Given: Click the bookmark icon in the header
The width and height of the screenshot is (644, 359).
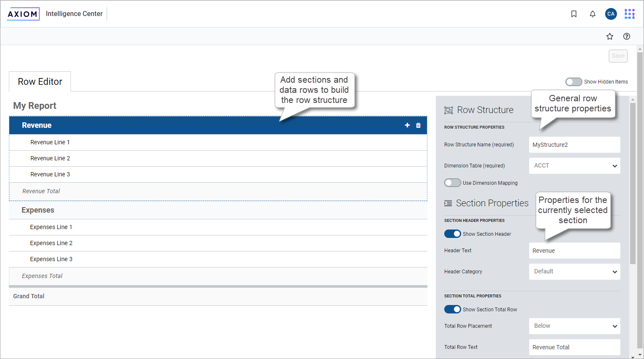Looking at the screenshot, I should (573, 14).
